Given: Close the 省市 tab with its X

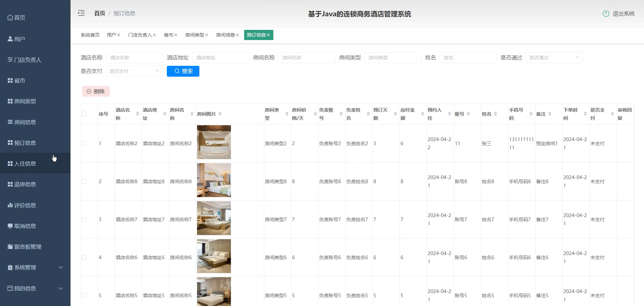Looking at the screenshot, I should (x=176, y=35).
